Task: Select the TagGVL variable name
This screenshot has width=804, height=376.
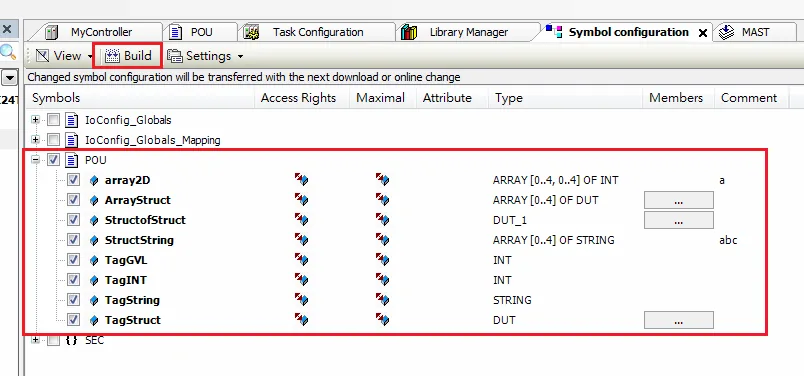Action: point(126,260)
